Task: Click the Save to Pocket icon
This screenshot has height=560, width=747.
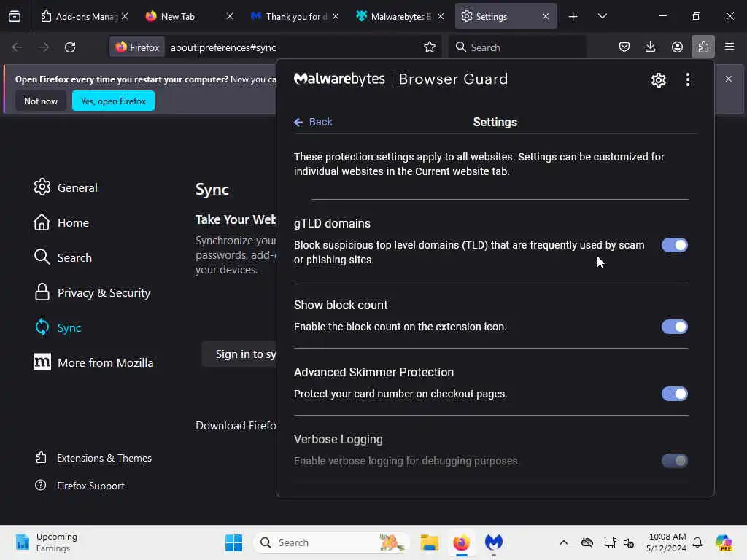Action: pyautogui.click(x=624, y=47)
